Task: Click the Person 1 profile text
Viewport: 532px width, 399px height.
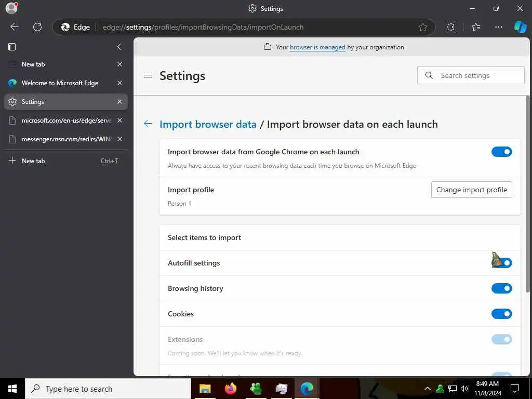Action: 179,204
